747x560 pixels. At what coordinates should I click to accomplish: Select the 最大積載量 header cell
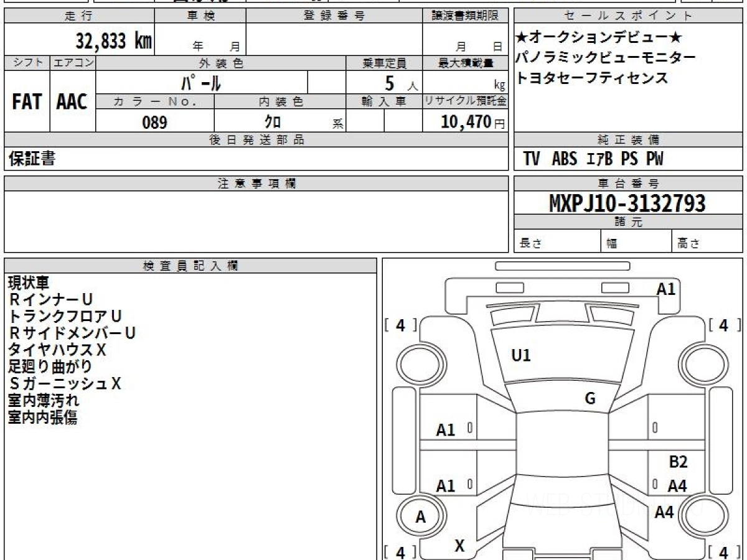click(466, 63)
